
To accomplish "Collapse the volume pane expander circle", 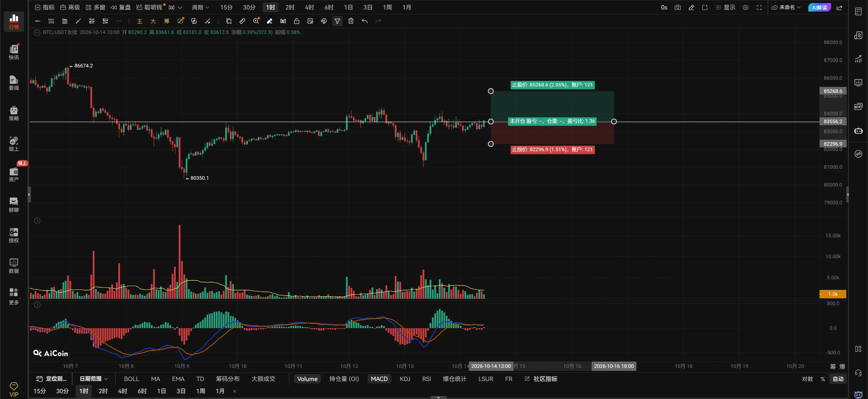I will [x=37, y=221].
